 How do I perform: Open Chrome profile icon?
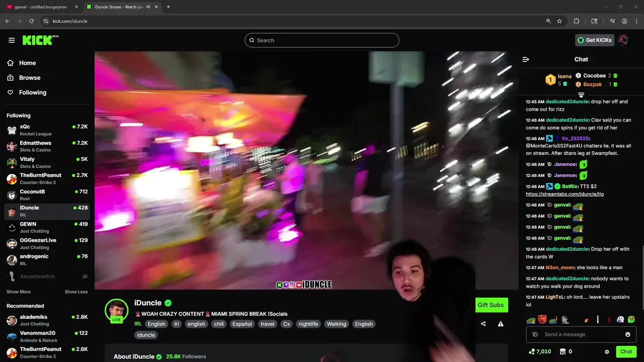(624, 21)
